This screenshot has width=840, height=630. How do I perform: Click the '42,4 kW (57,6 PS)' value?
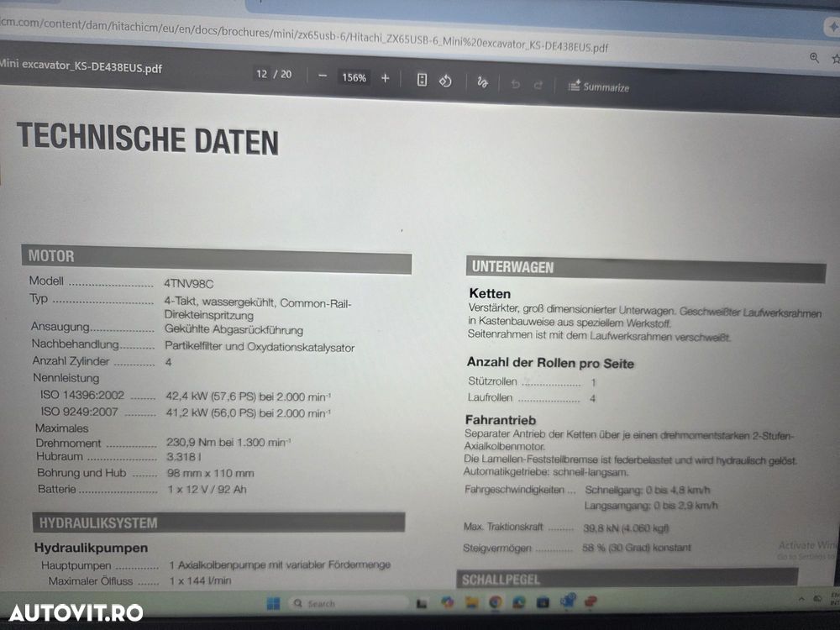click(211, 396)
